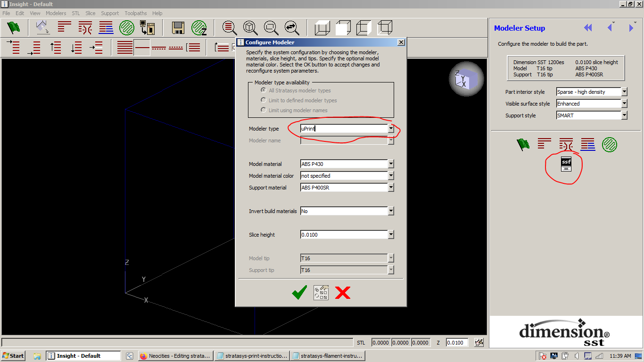
Task: Open stratasys-print-instructions taskbar item
Action: [x=252, y=356]
